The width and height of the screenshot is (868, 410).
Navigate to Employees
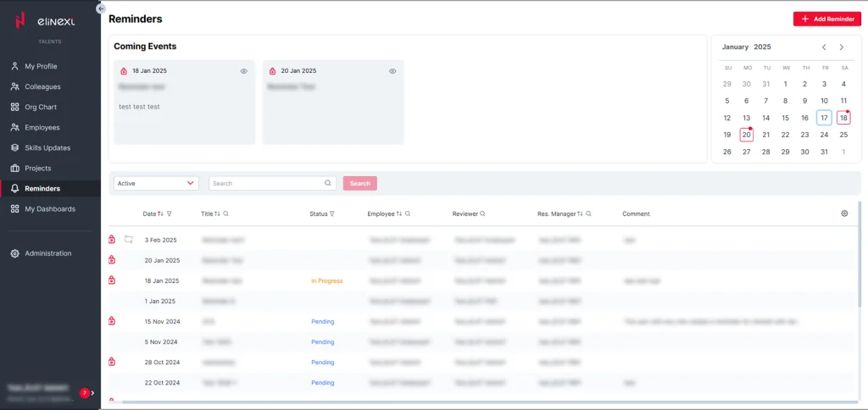42,127
